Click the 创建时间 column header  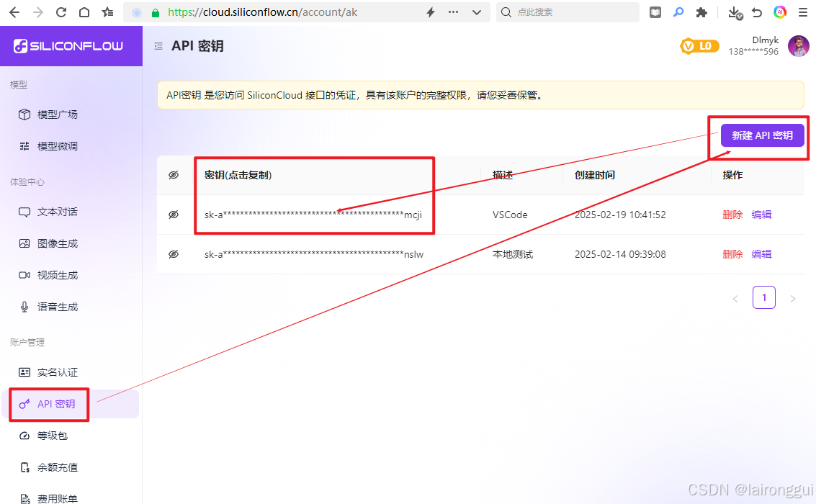[595, 175]
